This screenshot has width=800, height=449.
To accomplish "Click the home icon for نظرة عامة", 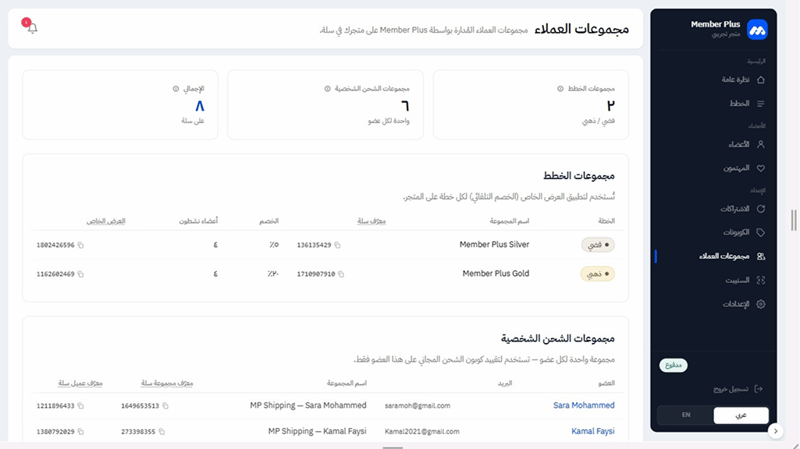I will click(x=761, y=80).
